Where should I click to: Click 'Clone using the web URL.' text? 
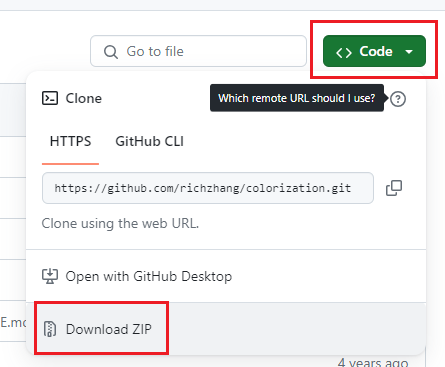120,223
